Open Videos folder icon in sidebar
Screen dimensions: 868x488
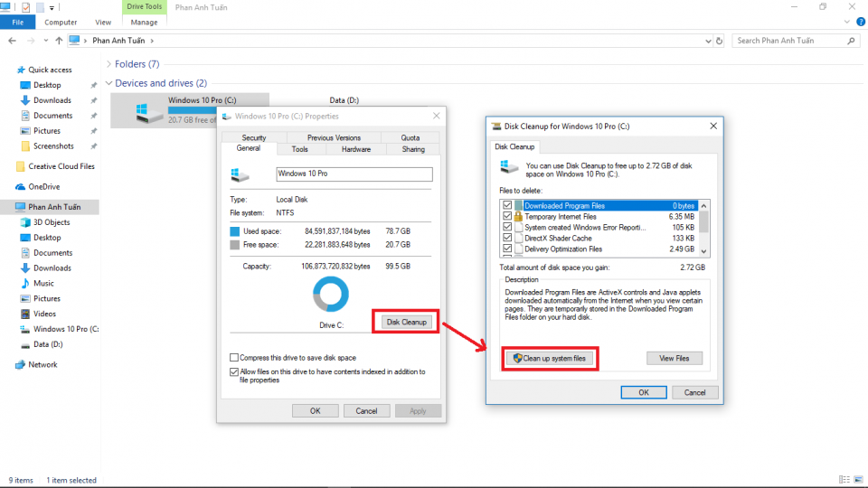tap(25, 314)
